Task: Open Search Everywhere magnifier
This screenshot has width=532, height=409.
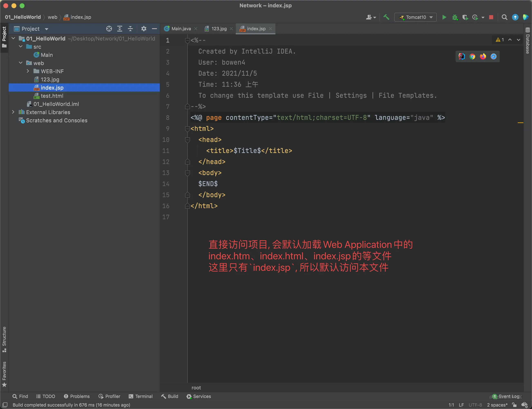Action: pos(505,17)
